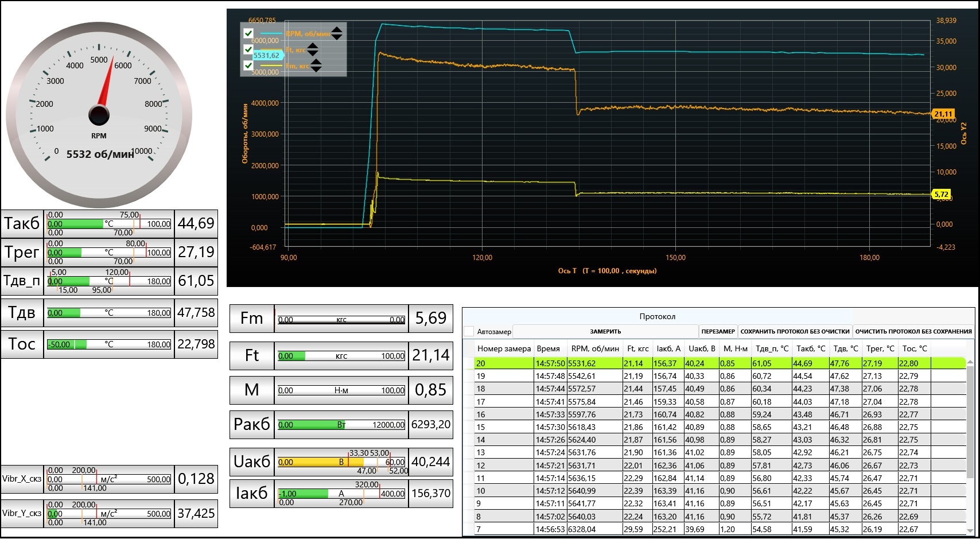Screen dimensions: 980x539
Task: Click the Vibr_Y_скз vibration bar gauge
Action: point(109,514)
